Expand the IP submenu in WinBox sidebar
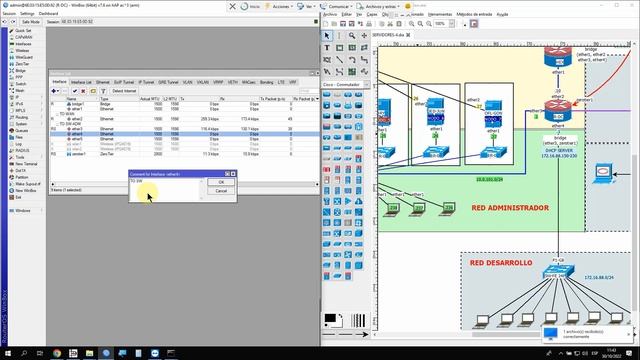 [26, 98]
